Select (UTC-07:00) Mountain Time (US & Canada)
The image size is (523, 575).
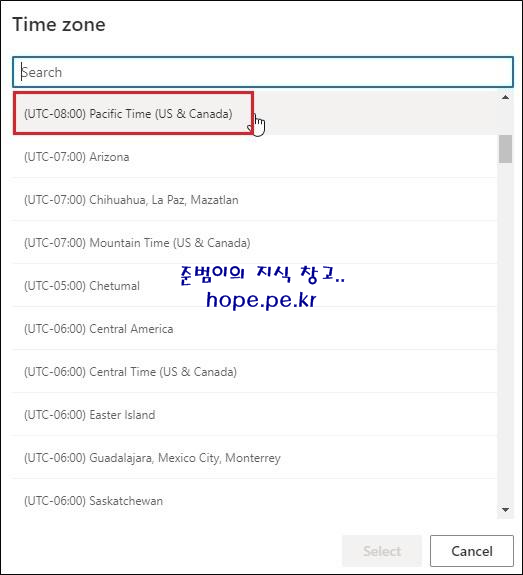255,242
